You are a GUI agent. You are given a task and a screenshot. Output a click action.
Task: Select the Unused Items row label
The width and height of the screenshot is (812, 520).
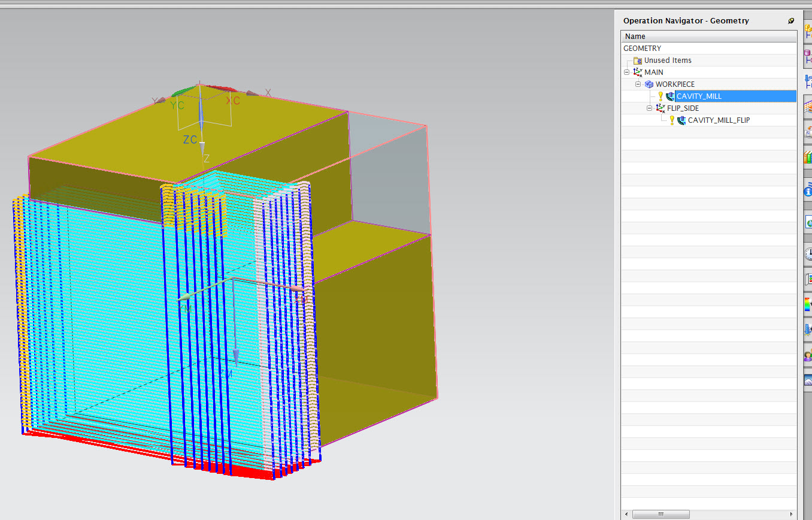(668, 61)
